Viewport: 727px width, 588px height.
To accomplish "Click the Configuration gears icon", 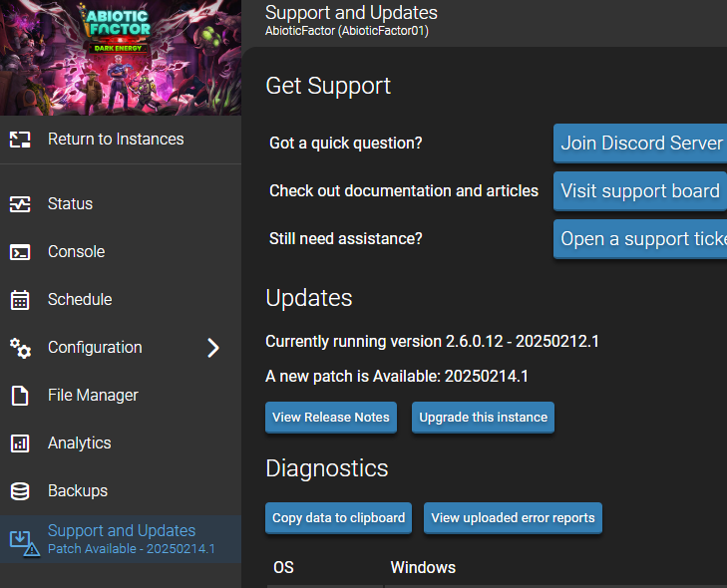I will [20, 348].
